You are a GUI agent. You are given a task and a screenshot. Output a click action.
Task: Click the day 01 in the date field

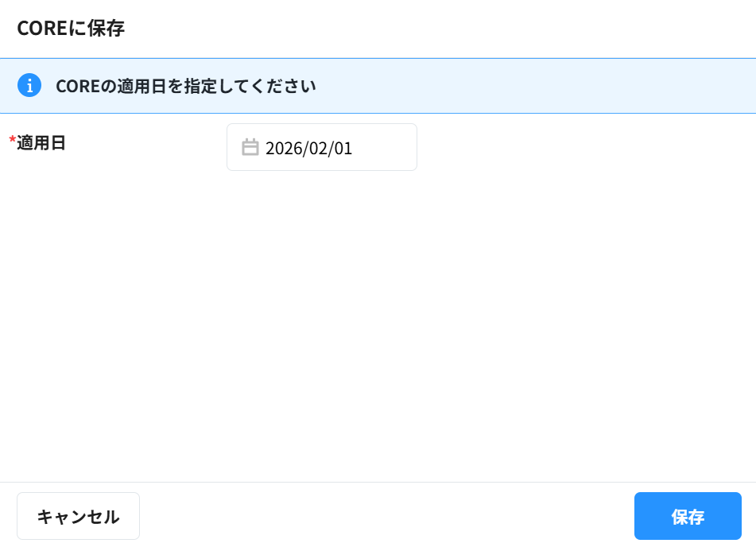pyautogui.click(x=343, y=148)
